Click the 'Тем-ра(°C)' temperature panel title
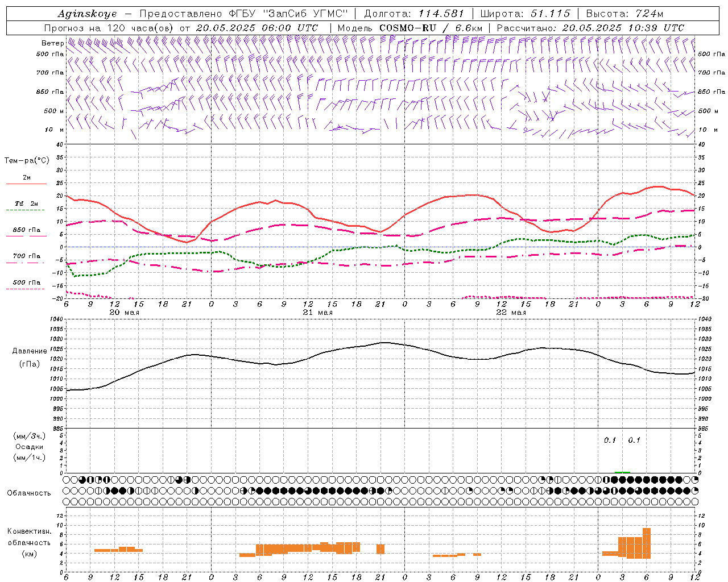Image resolution: width=728 pixels, height=582 pixels. 27,161
